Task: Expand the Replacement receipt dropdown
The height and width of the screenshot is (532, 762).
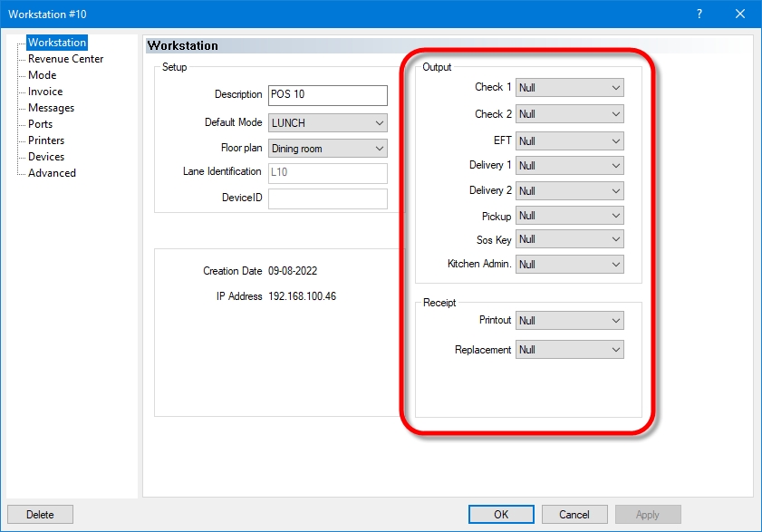Action: click(569, 350)
